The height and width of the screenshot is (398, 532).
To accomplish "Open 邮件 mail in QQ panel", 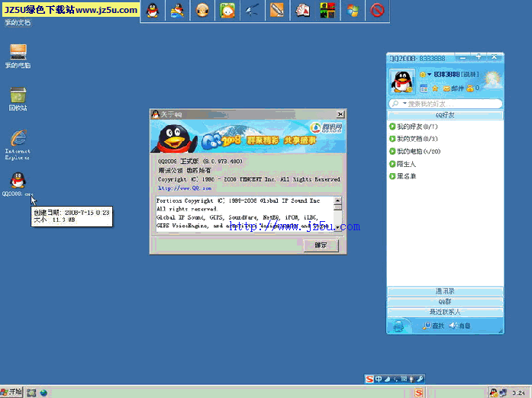I will tap(453, 88).
